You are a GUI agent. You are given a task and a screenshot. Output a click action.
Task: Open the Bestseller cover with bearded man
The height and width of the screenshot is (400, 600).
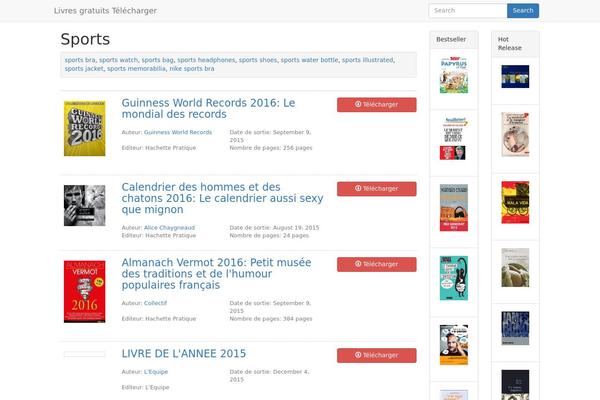(454, 345)
